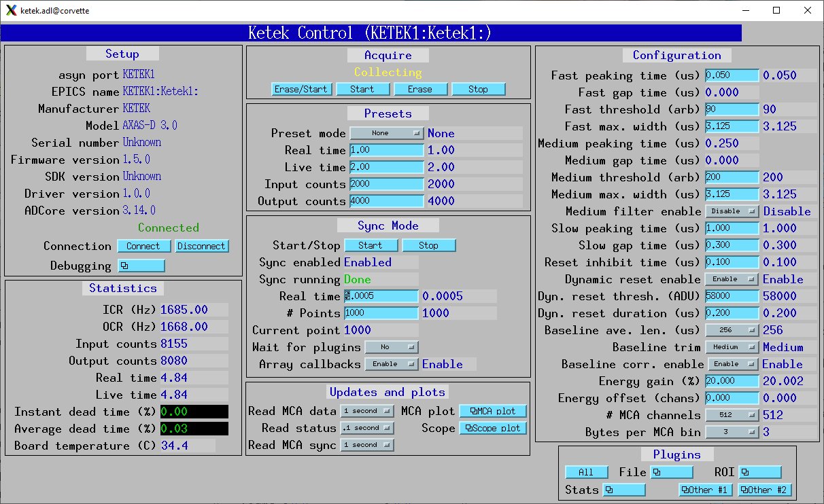Click the Presets Live time input field
The image size is (824, 504).
(387, 167)
